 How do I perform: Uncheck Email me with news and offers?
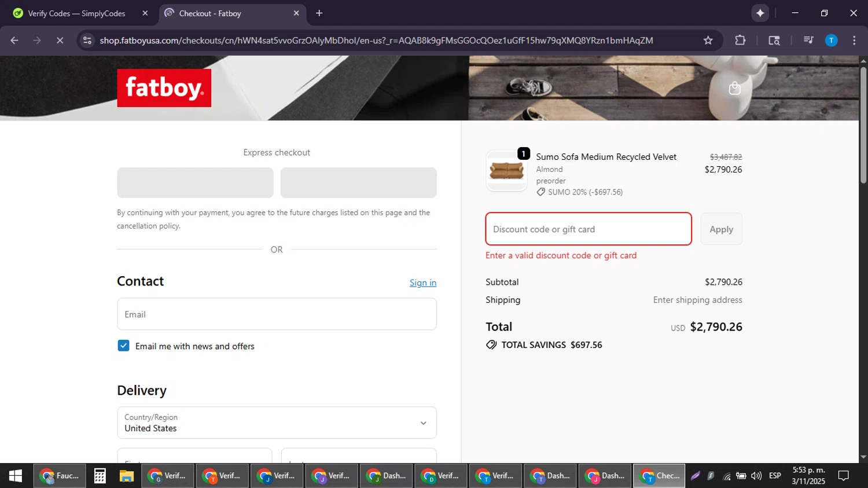(123, 346)
